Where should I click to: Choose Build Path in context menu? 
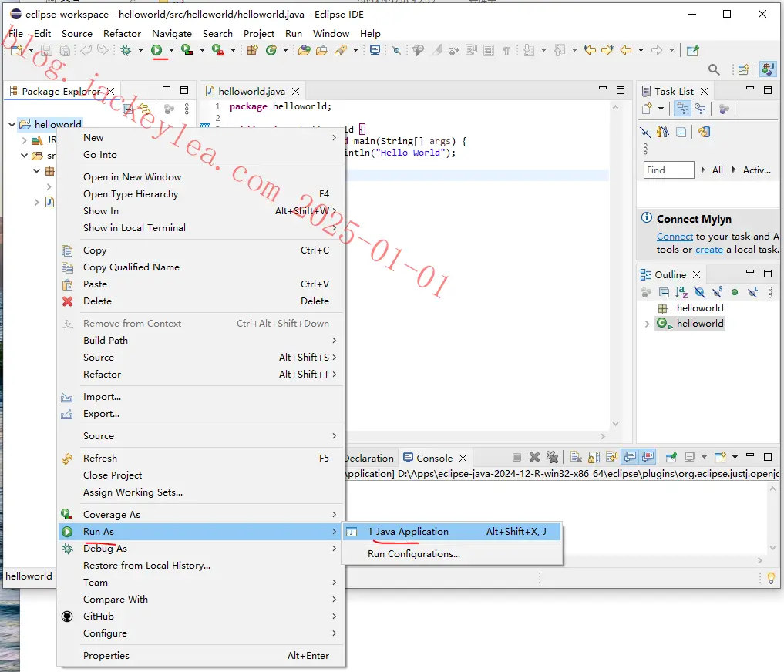click(x=201, y=340)
